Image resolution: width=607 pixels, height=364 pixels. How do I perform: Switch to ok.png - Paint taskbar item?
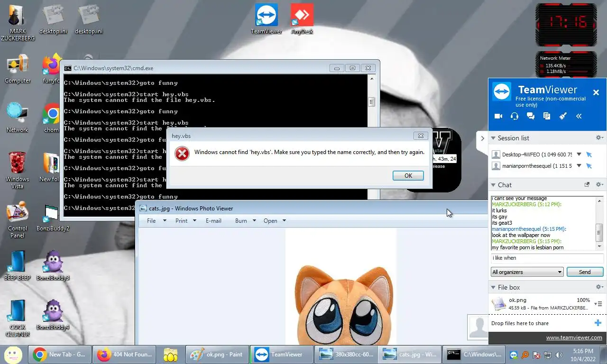click(x=216, y=355)
